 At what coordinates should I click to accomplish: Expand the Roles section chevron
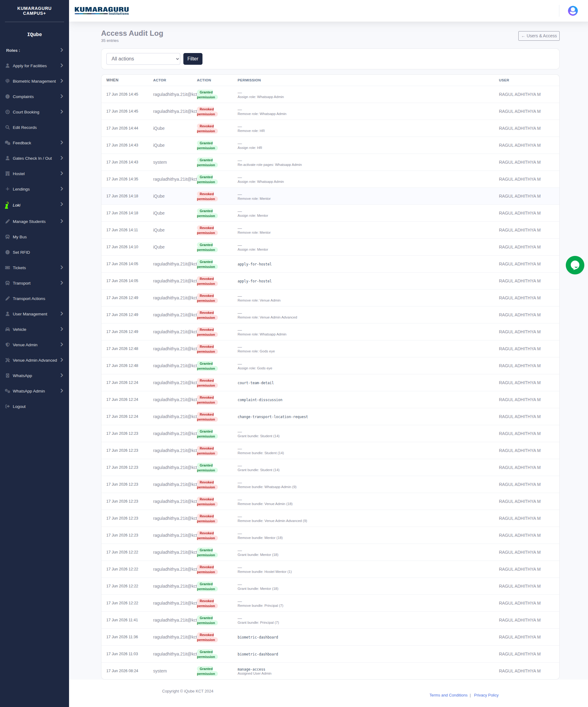tap(62, 50)
